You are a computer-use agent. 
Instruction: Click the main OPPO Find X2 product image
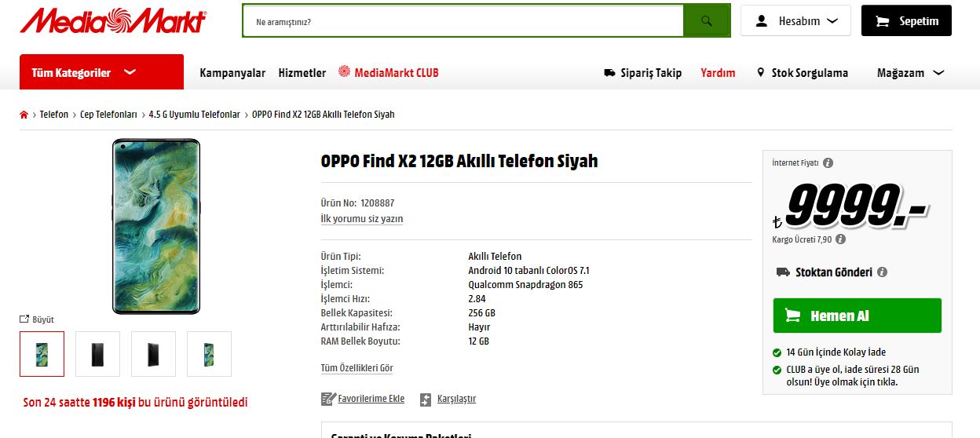pos(156,226)
